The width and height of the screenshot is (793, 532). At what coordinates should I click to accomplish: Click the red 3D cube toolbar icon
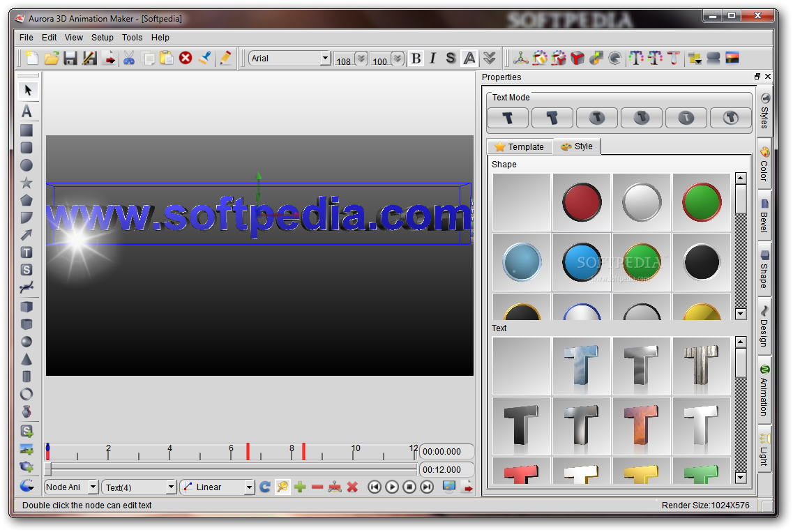tap(577, 58)
